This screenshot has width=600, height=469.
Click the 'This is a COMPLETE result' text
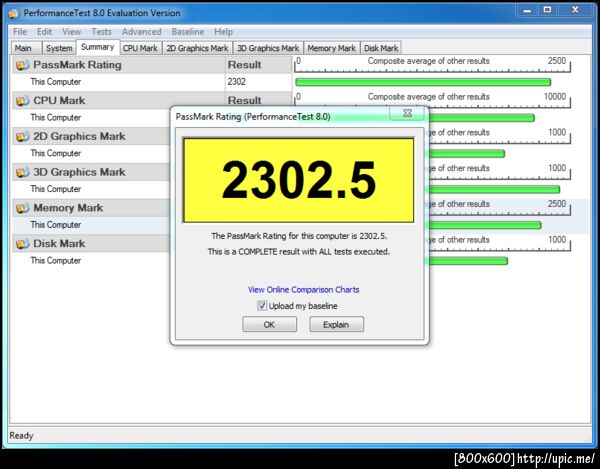(x=299, y=252)
